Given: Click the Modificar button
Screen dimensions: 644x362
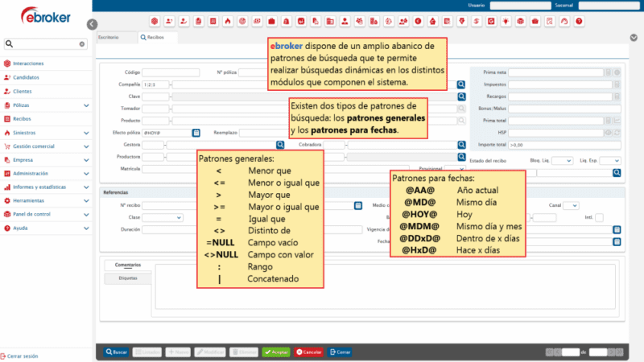Looking at the screenshot, I should 210,352.
